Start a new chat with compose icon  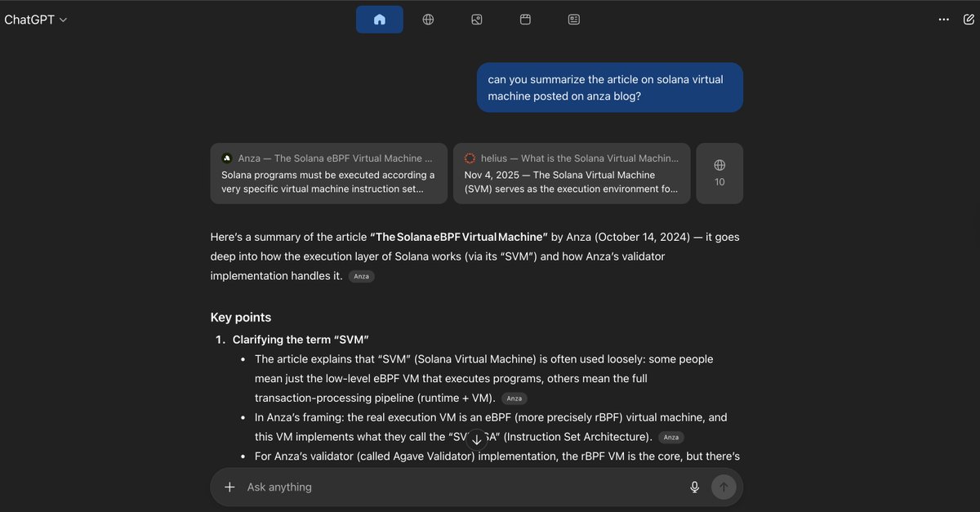[x=969, y=20]
